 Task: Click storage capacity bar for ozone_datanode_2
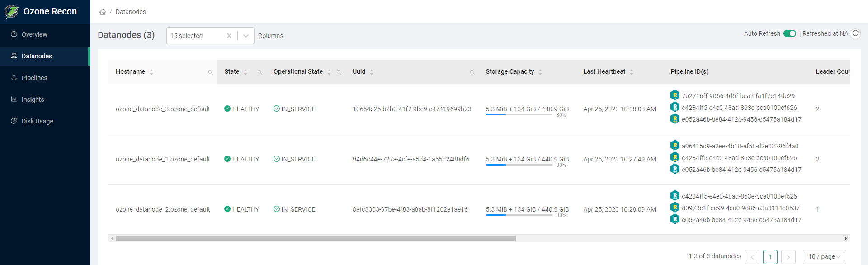pyautogui.click(x=519, y=215)
